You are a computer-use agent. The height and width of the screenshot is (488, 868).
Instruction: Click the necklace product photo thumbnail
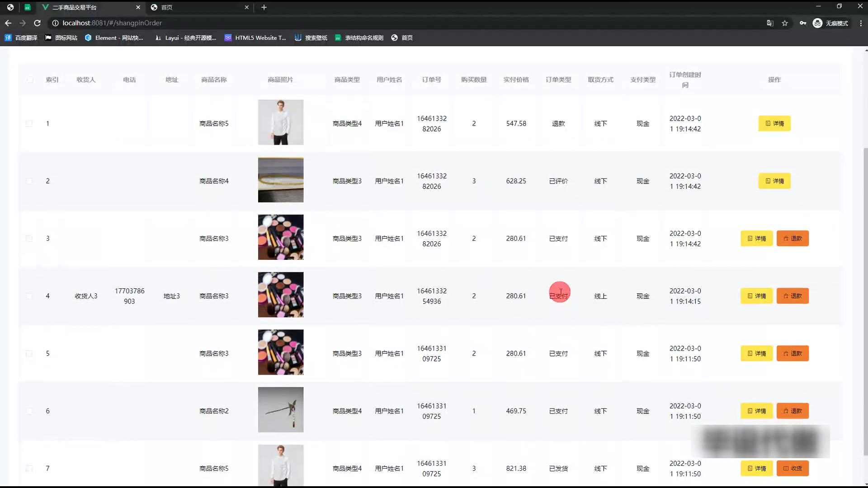pos(280,180)
